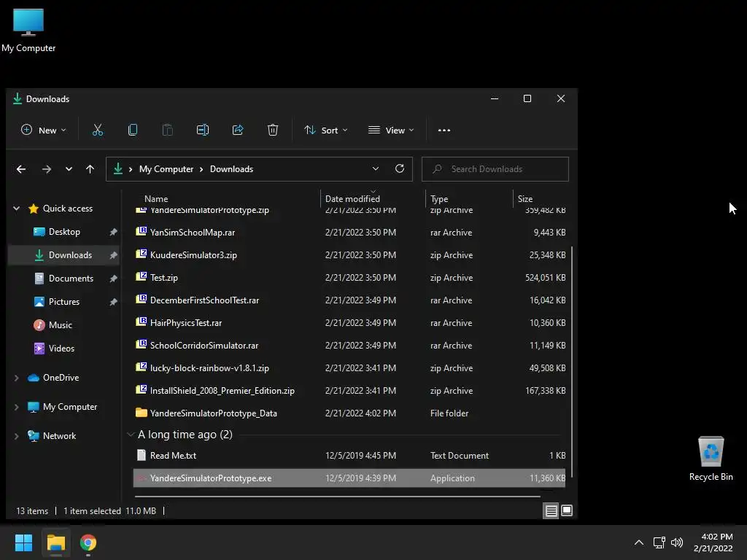Click the horizontal scrollbar under file list
The image size is (747, 560).
point(337,496)
